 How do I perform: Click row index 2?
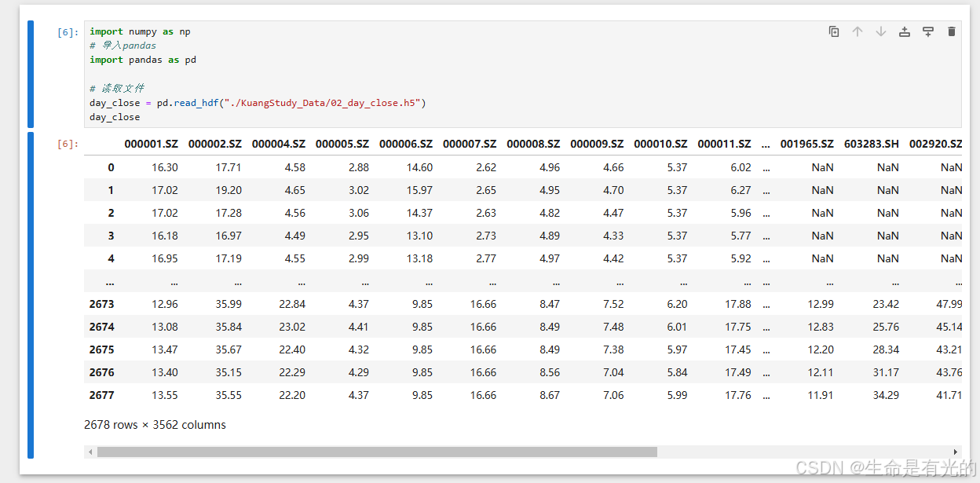point(111,213)
